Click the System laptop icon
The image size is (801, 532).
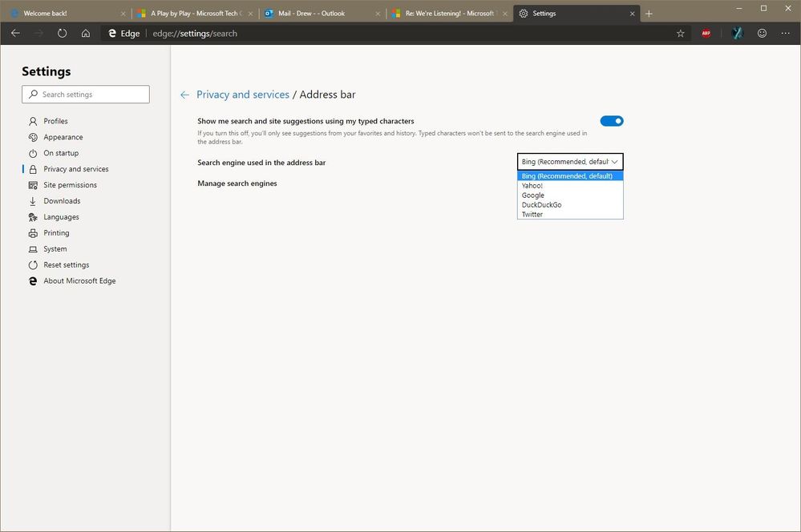(33, 249)
